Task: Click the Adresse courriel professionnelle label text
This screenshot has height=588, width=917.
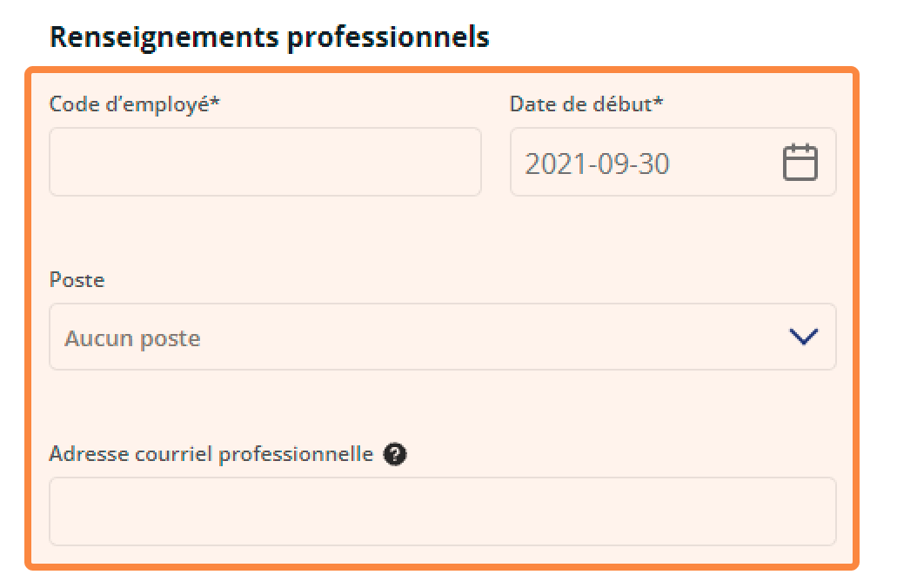Action: (211, 454)
